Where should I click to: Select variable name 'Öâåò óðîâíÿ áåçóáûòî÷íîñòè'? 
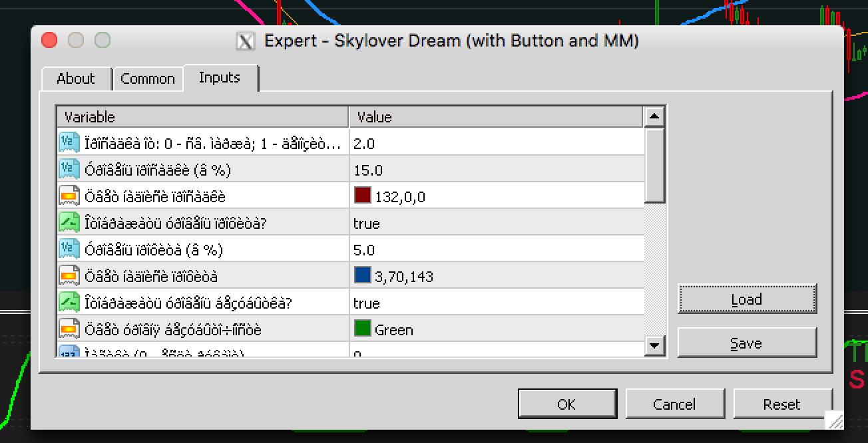pos(173,330)
